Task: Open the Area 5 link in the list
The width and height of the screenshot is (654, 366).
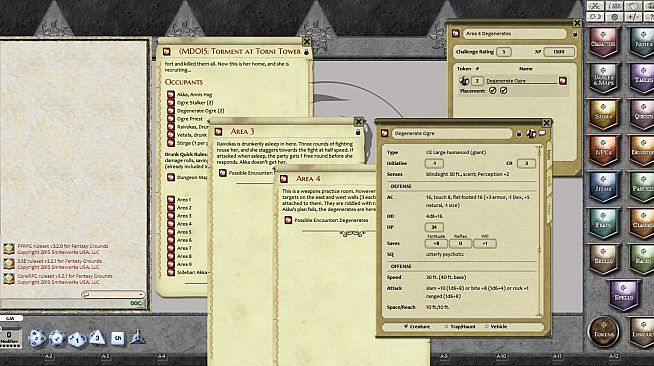Action: coord(171,232)
